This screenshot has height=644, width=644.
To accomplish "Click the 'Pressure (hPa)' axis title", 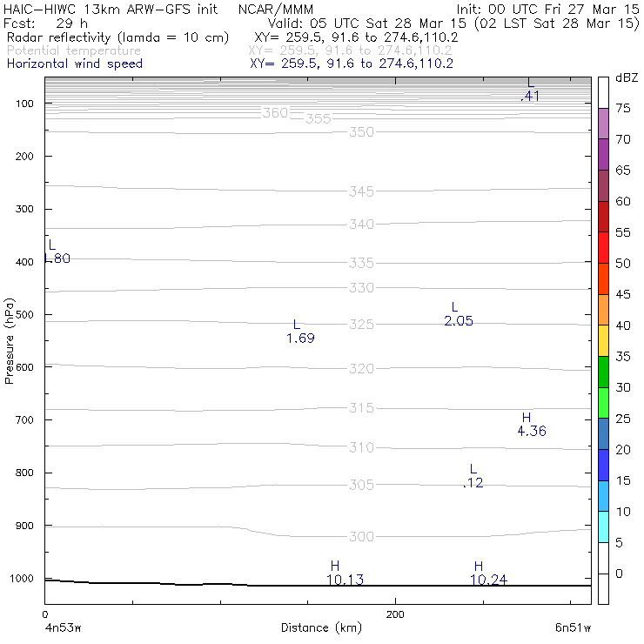I will tap(9, 341).
